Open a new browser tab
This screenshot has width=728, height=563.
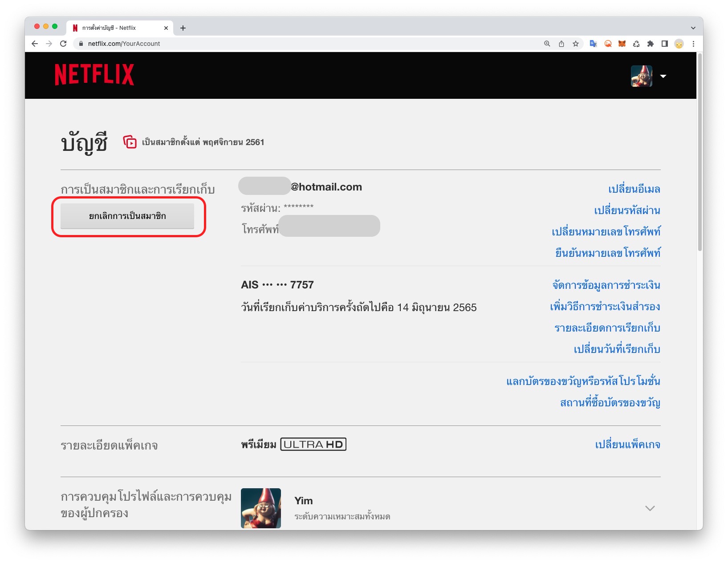coord(183,28)
